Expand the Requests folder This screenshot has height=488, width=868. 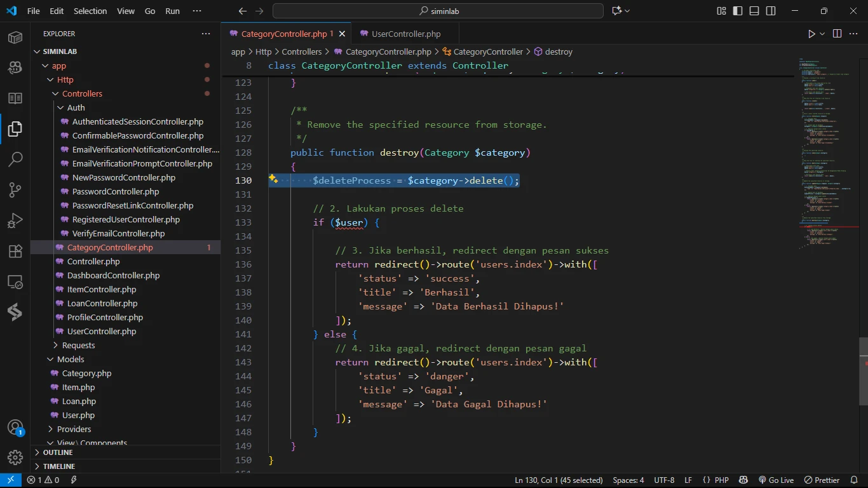(78, 345)
